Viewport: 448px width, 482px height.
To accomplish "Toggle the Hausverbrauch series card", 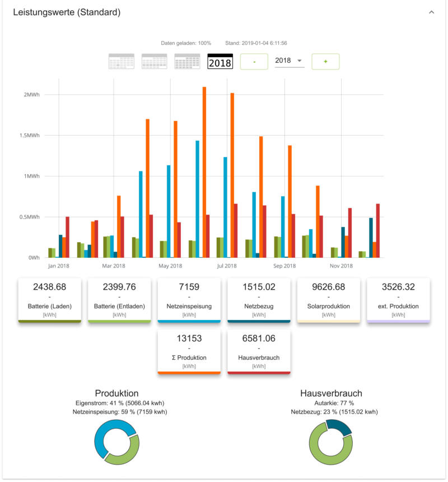I will tap(259, 351).
